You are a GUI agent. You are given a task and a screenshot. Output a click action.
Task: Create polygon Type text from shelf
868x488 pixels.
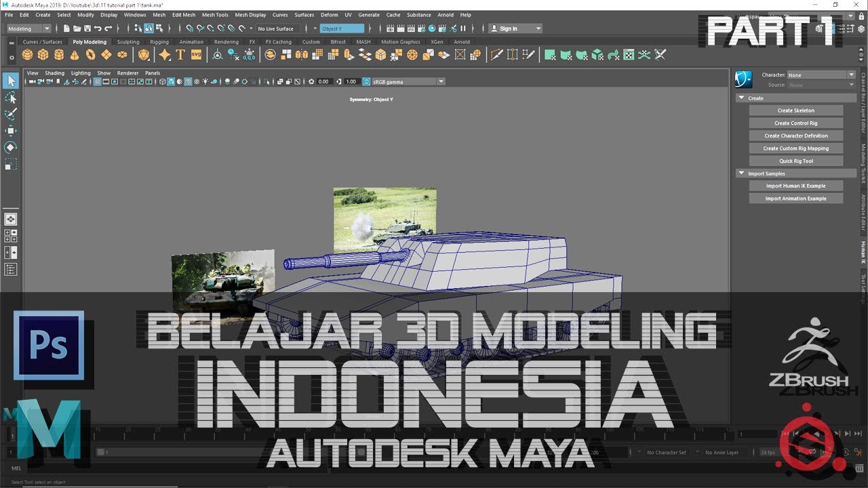[180, 55]
